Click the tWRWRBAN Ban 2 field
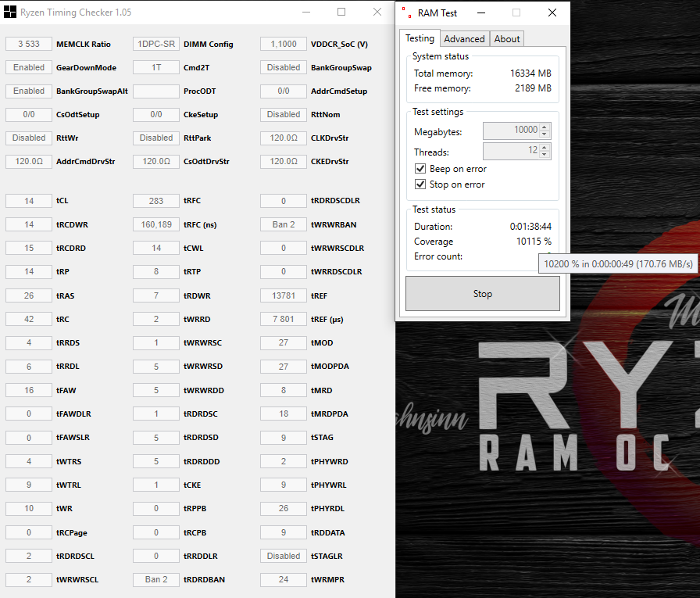This screenshot has height=598, width=700. pyautogui.click(x=284, y=224)
